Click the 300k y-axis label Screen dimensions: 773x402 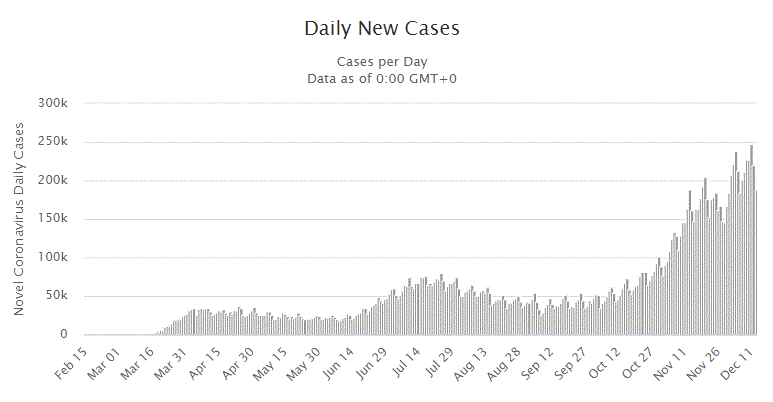[51, 103]
